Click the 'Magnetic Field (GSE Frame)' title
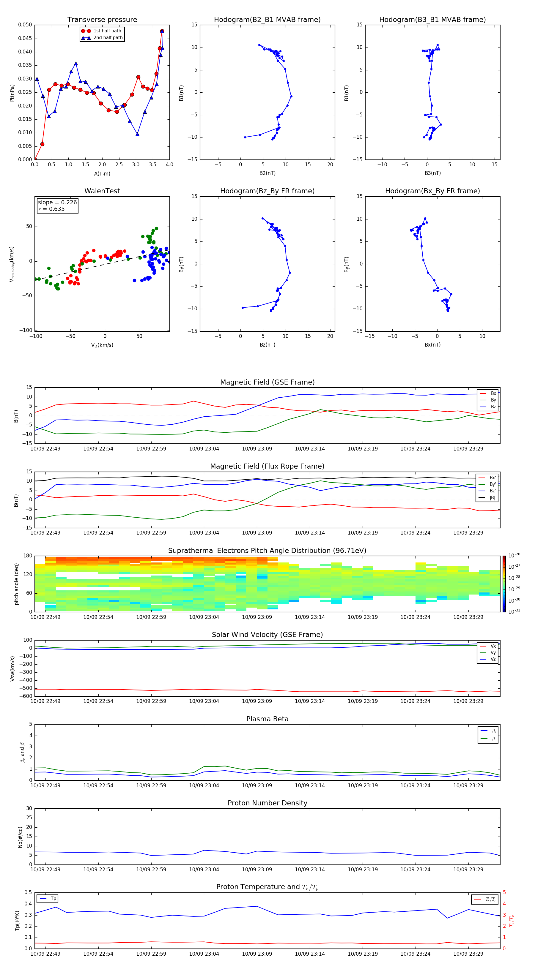This screenshot has width=535, height=980. pos(267,382)
